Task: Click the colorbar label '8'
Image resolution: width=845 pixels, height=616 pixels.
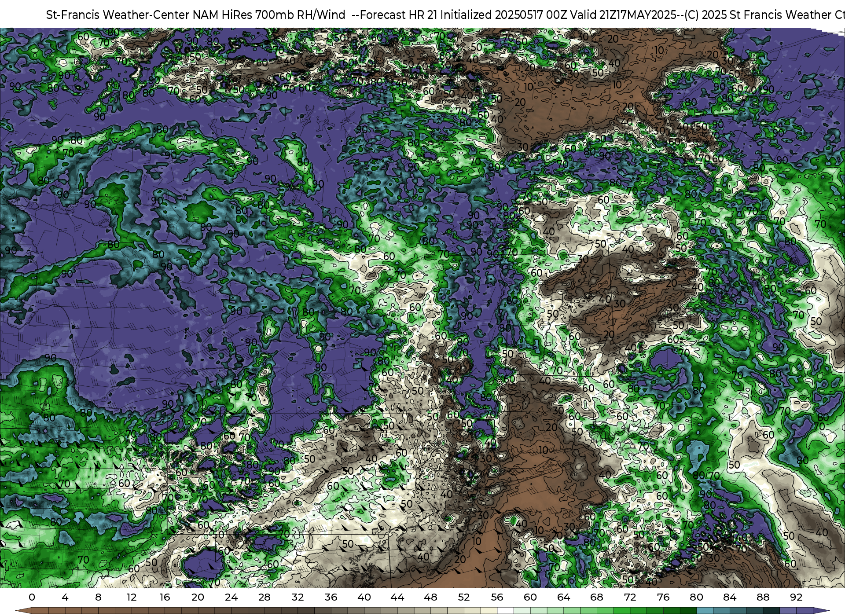Action: (x=98, y=597)
